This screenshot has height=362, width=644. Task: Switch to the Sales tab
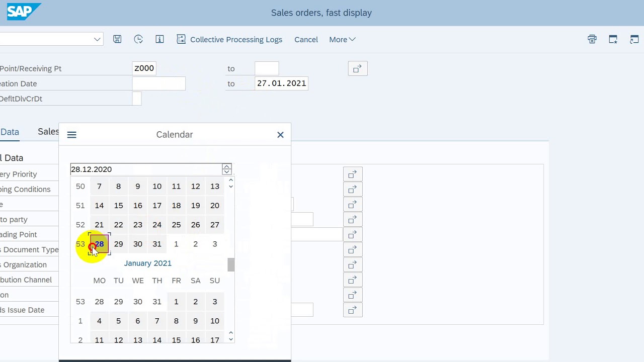(x=48, y=132)
